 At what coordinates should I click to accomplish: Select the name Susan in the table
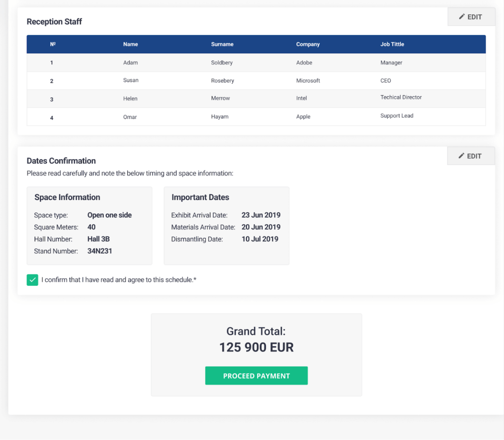coord(131,80)
